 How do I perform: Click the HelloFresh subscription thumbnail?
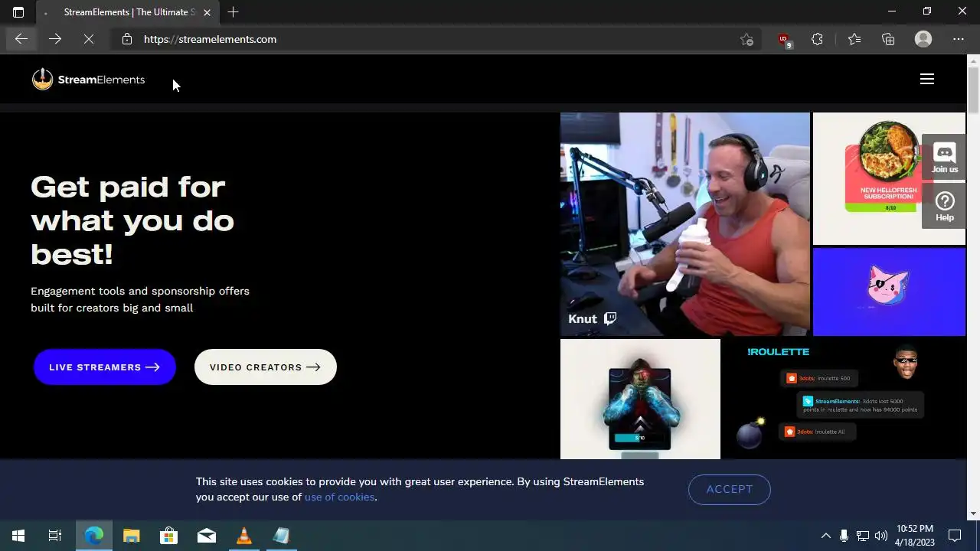pyautogui.click(x=889, y=178)
